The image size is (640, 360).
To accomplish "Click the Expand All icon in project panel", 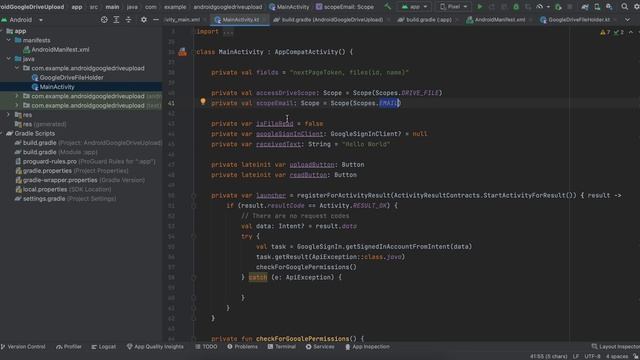I will 116,20.
